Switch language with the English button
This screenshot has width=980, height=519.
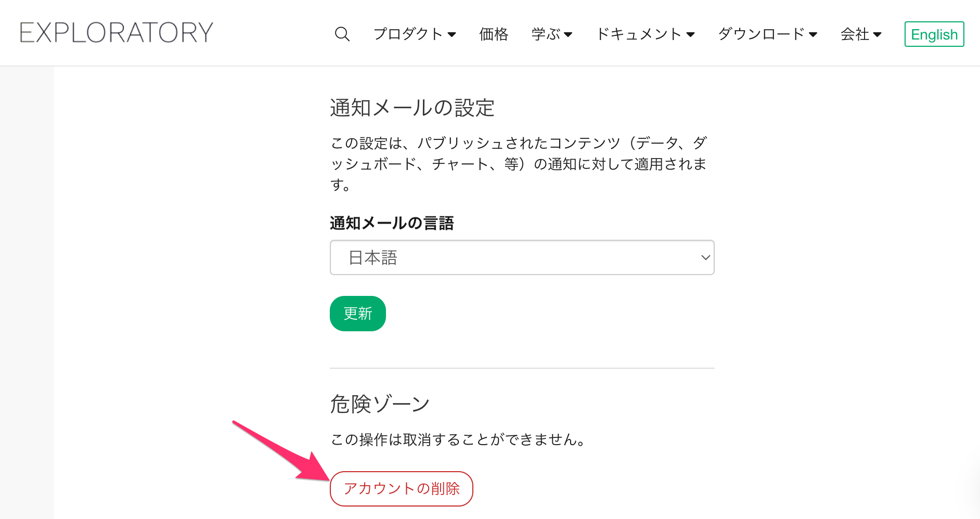click(934, 34)
